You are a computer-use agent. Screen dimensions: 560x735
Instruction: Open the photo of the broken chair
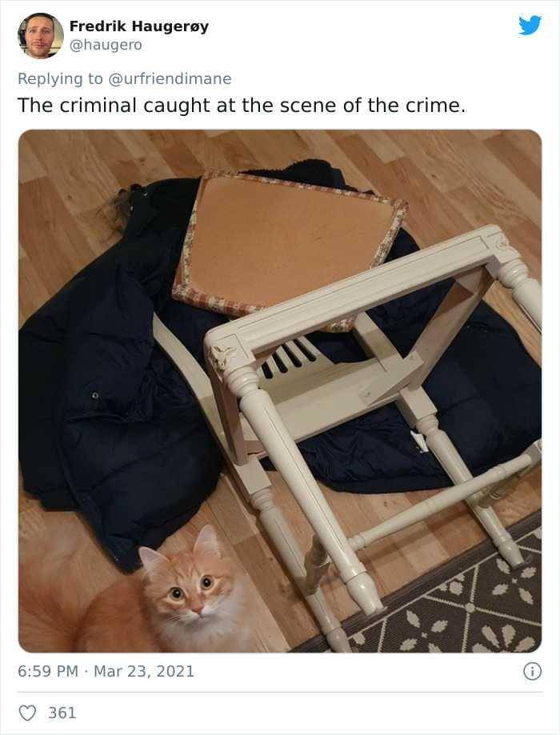pyautogui.click(x=280, y=391)
